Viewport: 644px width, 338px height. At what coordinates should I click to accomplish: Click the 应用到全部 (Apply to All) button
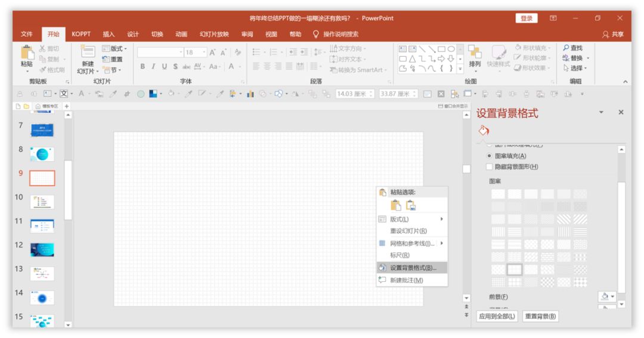tap(497, 316)
